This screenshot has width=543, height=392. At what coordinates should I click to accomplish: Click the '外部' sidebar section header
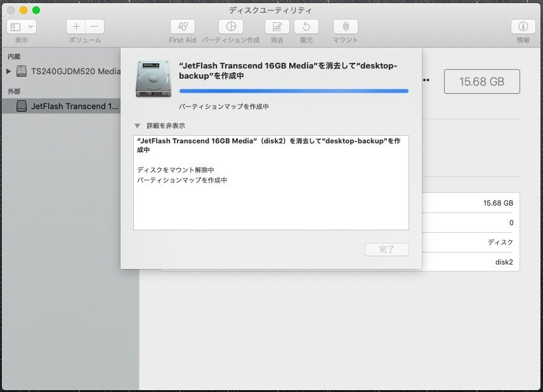click(x=14, y=91)
